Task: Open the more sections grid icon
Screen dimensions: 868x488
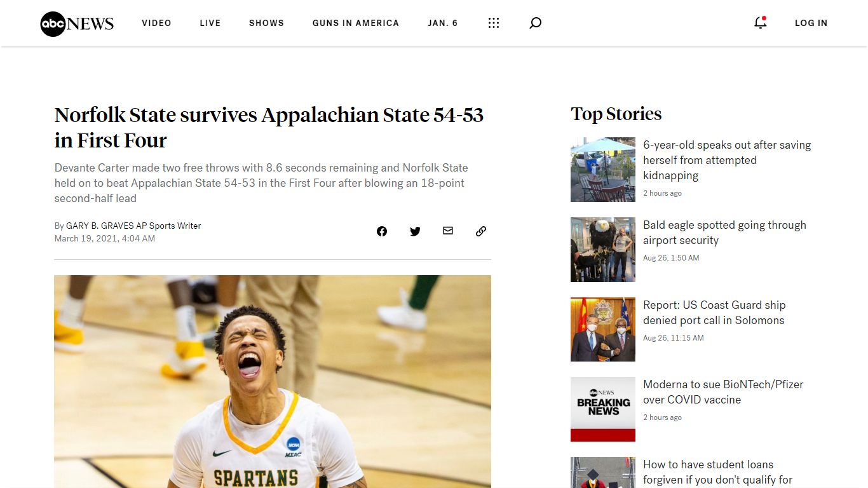Action: [494, 23]
